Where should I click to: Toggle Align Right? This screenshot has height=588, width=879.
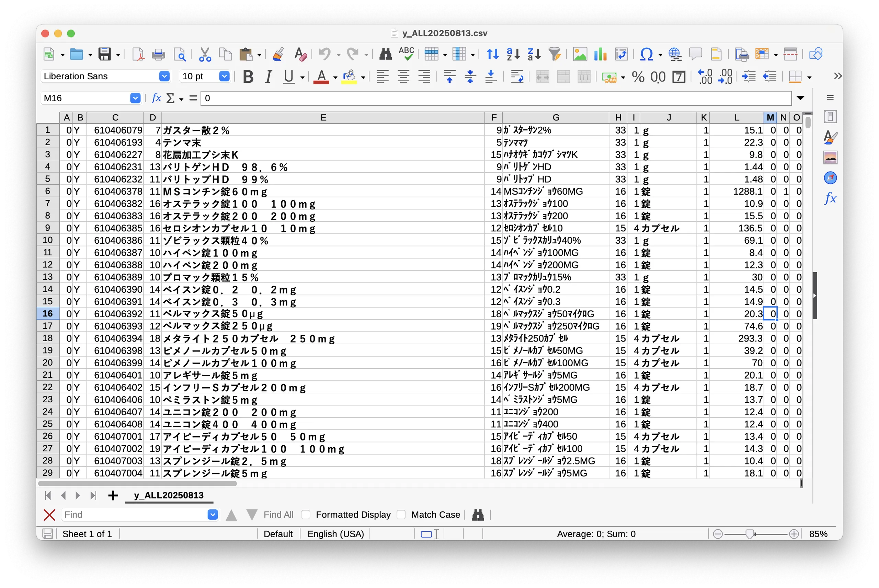tap(424, 77)
